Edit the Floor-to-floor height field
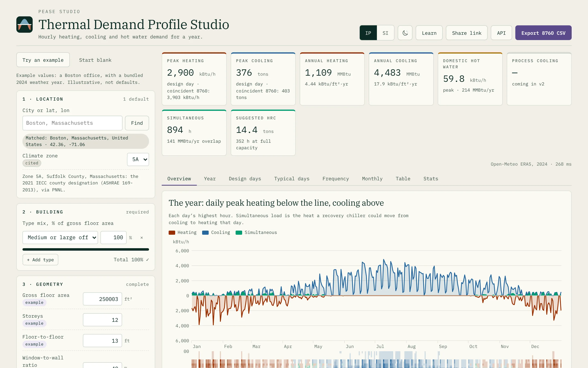This screenshot has height=368, width=588. (x=102, y=341)
